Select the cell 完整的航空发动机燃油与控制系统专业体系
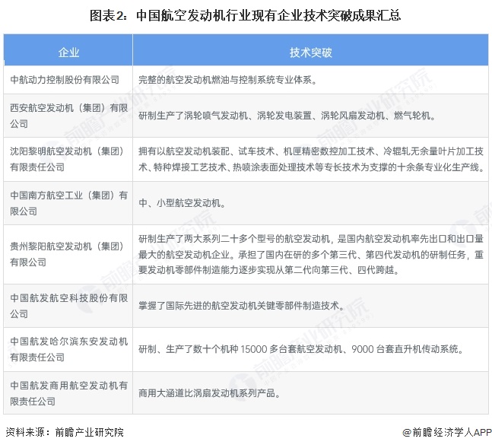The width and height of the screenshot is (492, 448). coord(311,80)
